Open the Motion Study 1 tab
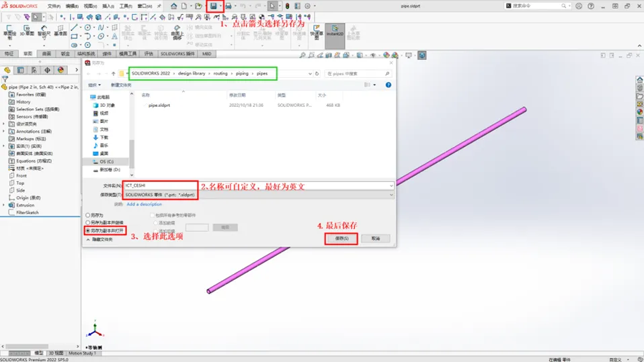Screen dimensions: 644x362 click(82, 353)
